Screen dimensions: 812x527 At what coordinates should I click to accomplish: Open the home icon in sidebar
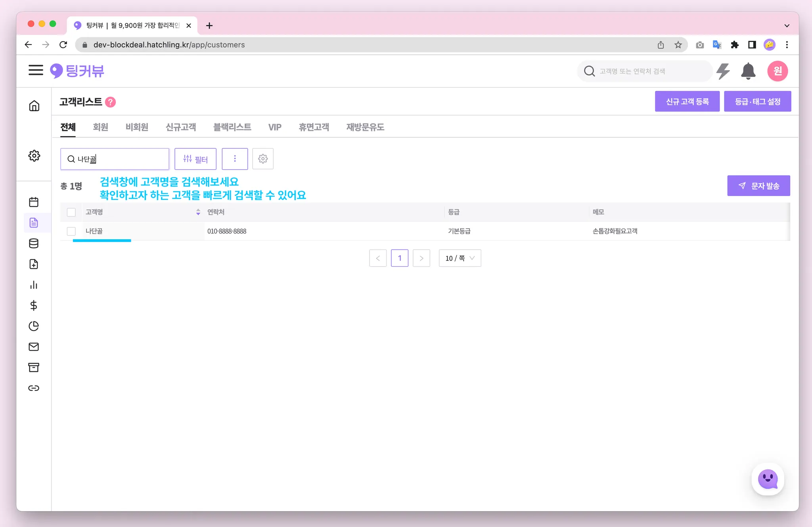[x=34, y=106]
